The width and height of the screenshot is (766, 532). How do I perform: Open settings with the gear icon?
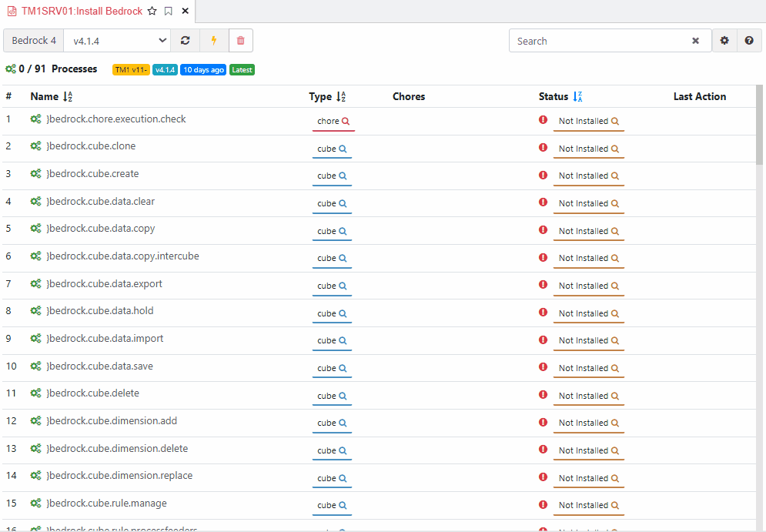click(724, 41)
